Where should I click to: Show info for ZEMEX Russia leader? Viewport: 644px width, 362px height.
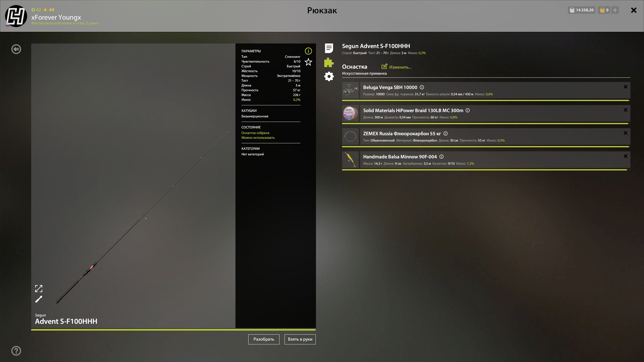point(445,133)
